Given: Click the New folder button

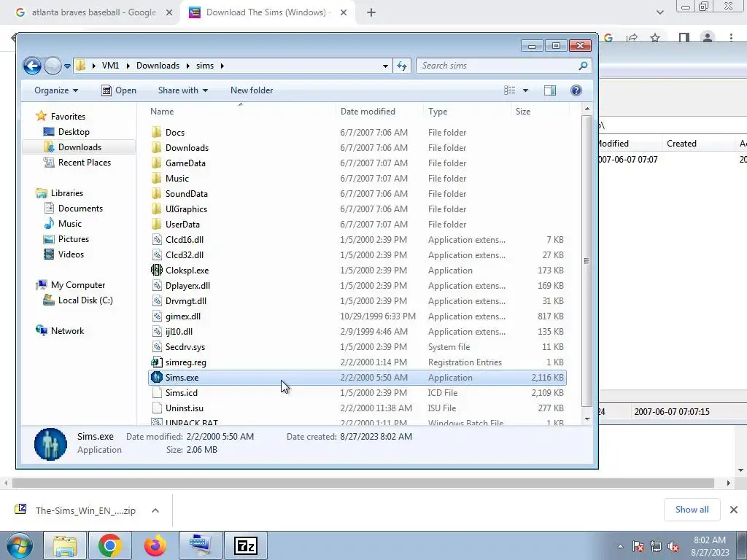Looking at the screenshot, I should (252, 90).
